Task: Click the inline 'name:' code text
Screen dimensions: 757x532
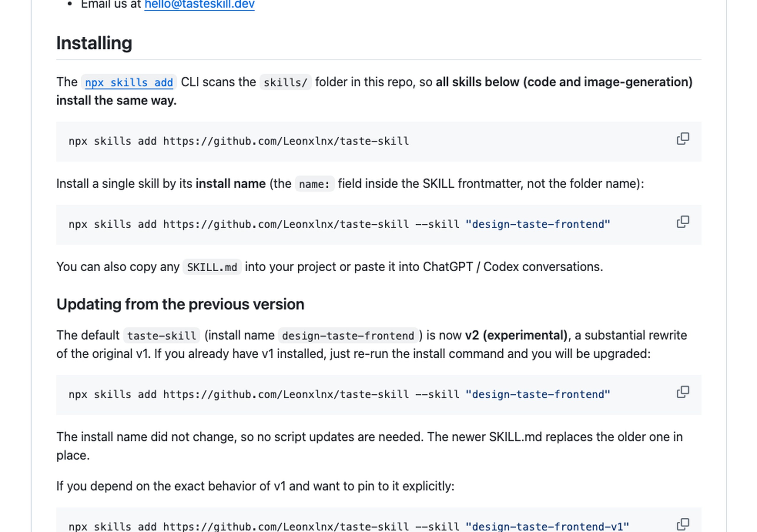Action: tap(315, 184)
